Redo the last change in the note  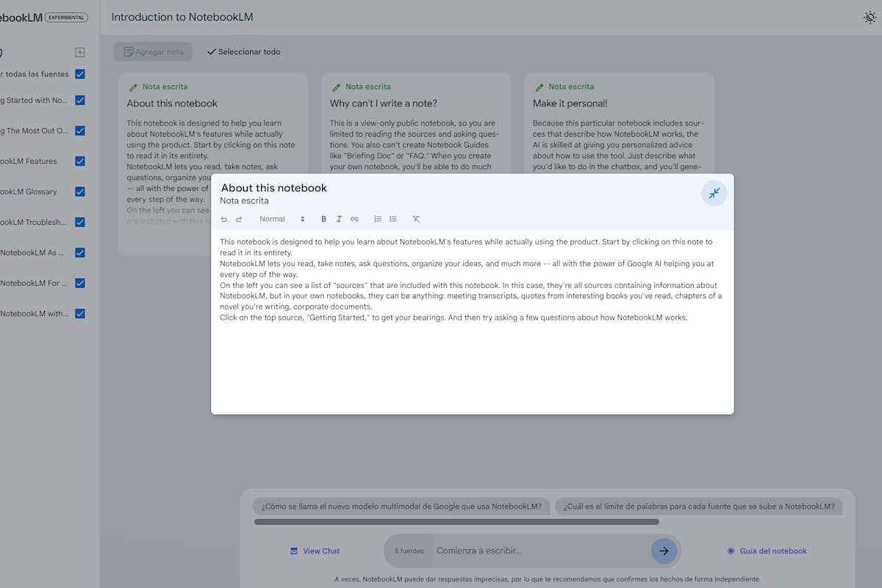239,218
